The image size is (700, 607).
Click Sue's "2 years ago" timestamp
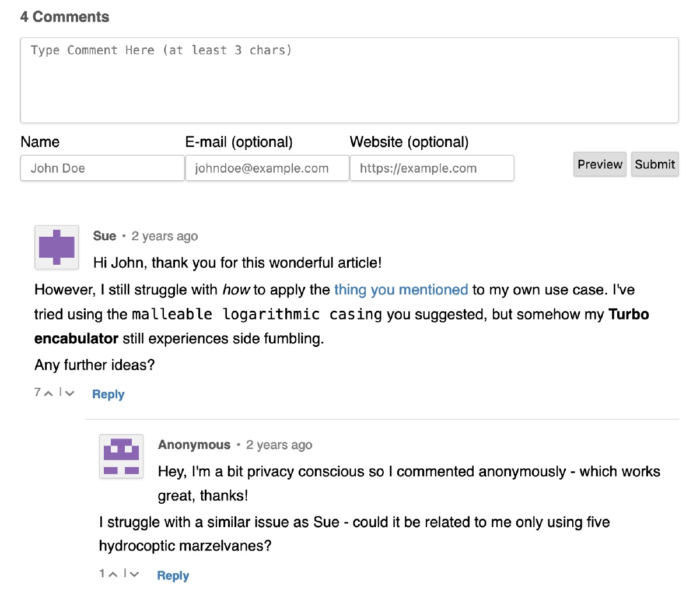click(164, 236)
